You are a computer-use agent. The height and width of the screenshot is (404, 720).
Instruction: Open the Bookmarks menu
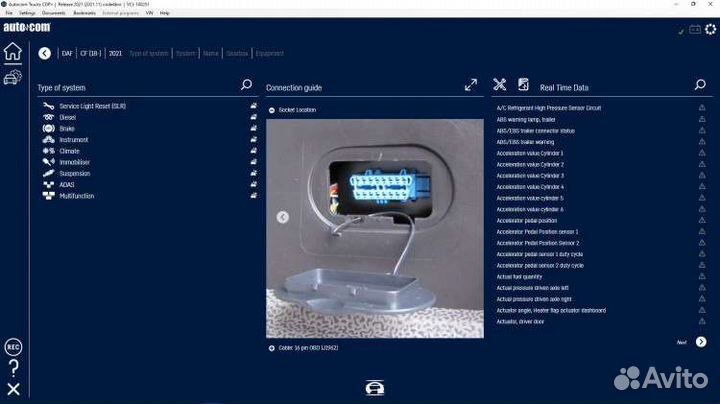(x=84, y=13)
